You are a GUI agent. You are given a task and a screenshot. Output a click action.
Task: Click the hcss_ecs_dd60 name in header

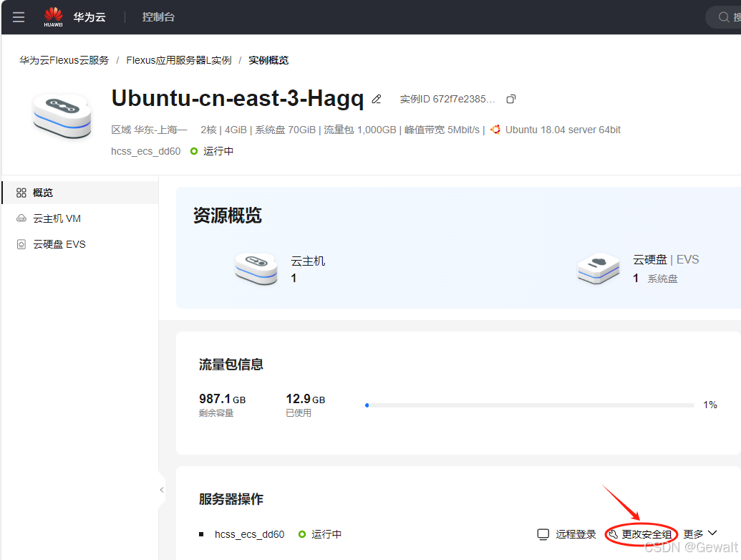click(145, 151)
